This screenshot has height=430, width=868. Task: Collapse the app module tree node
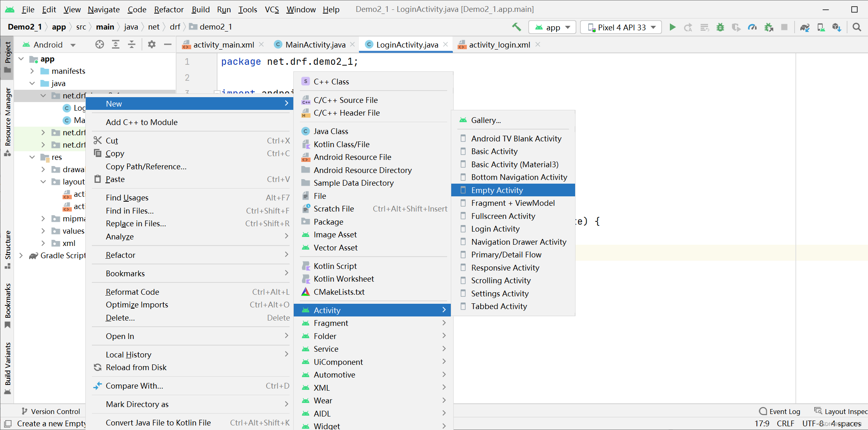coord(21,59)
